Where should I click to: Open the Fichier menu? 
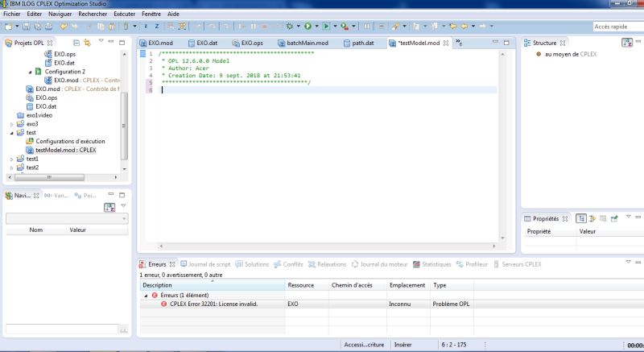click(12, 14)
